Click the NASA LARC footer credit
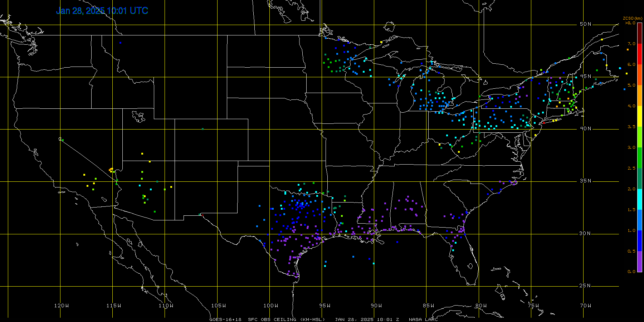 (423, 319)
